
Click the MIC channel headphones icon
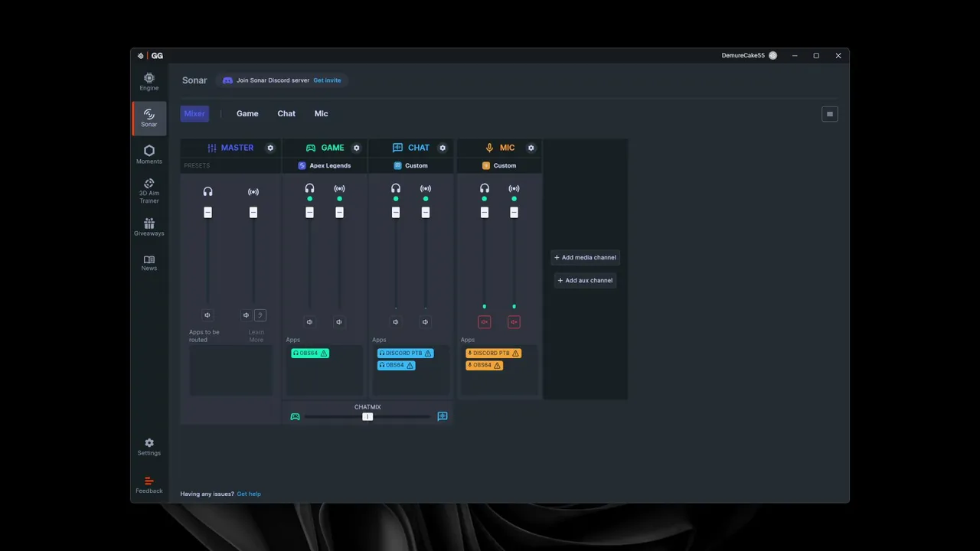[485, 188]
